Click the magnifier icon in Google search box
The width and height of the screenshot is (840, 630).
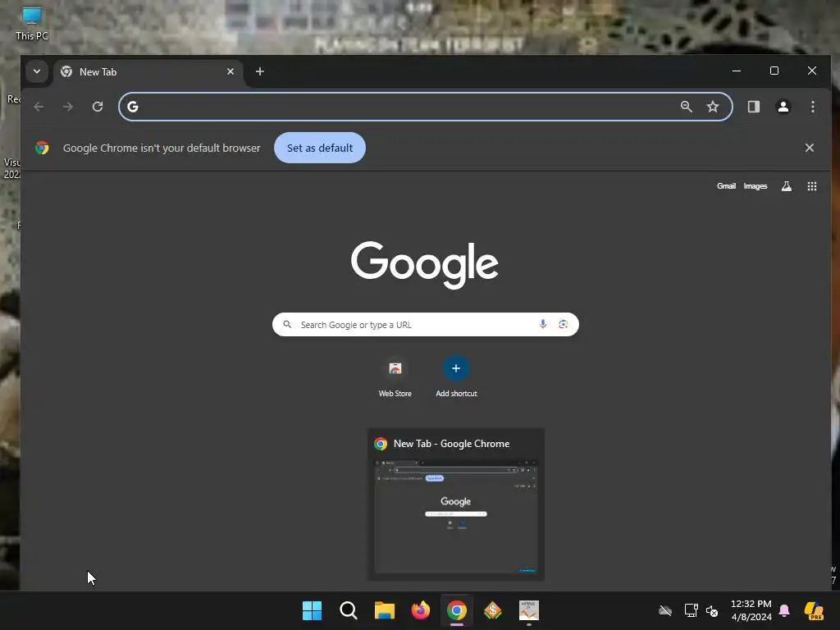pyautogui.click(x=287, y=324)
